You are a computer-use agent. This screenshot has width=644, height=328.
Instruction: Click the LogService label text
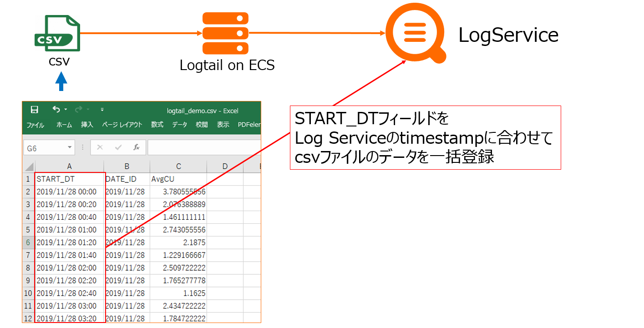[x=508, y=35]
